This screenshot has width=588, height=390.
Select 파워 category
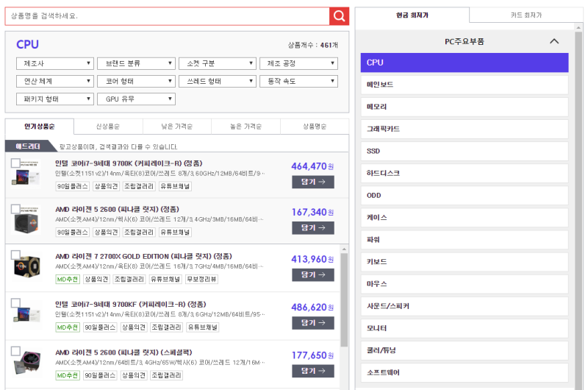(x=465, y=240)
